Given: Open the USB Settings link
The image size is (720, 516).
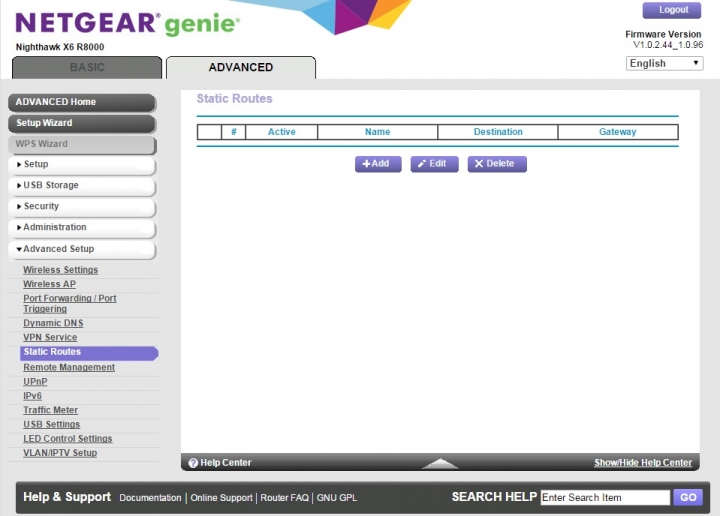Looking at the screenshot, I should [x=51, y=424].
